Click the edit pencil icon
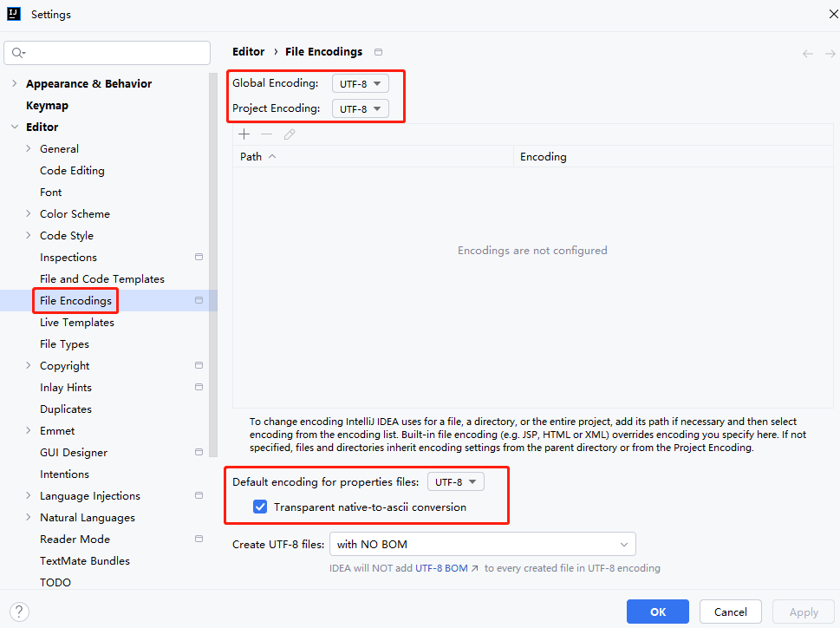This screenshot has height=628, width=840. click(x=290, y=134)
